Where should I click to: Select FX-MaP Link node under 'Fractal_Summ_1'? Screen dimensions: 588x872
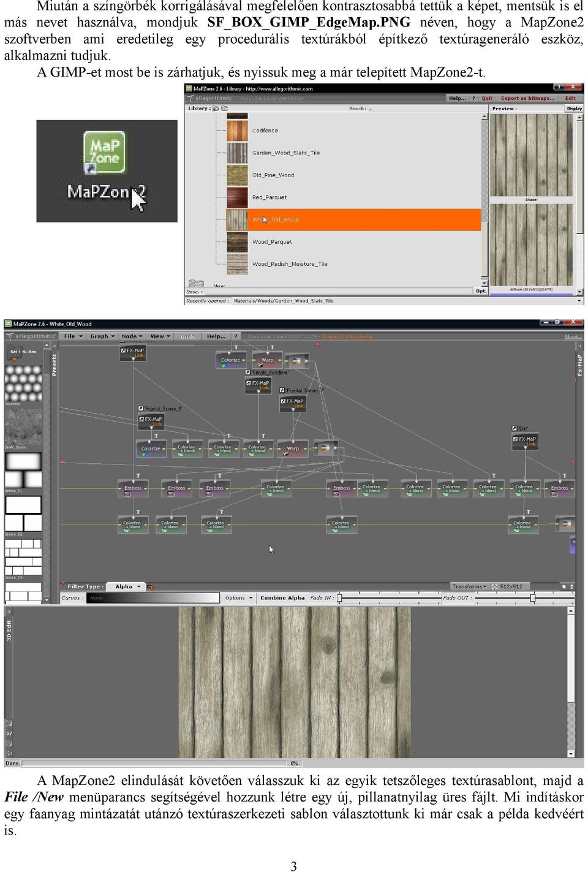pos(151,421)
